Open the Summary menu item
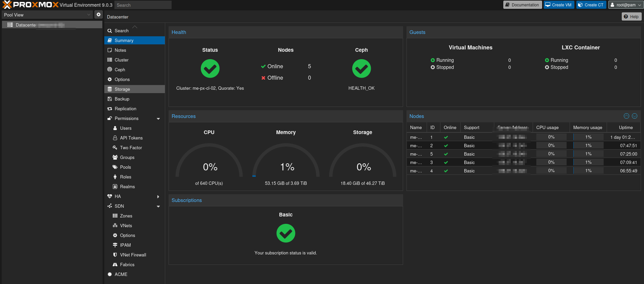644x284 pixels. pos(135,40)
